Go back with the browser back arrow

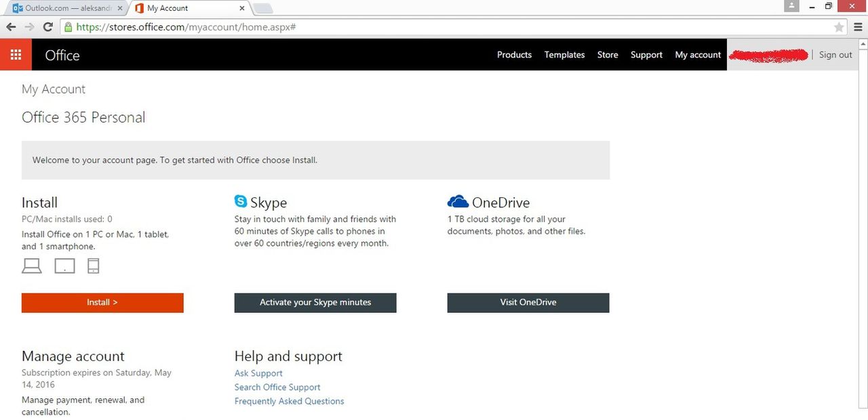click(x=11, y=27)
